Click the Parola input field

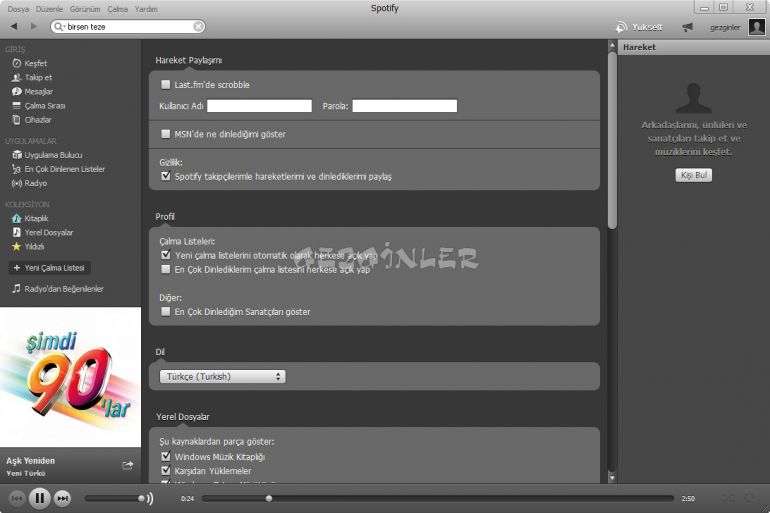click(x=405, y=106)
